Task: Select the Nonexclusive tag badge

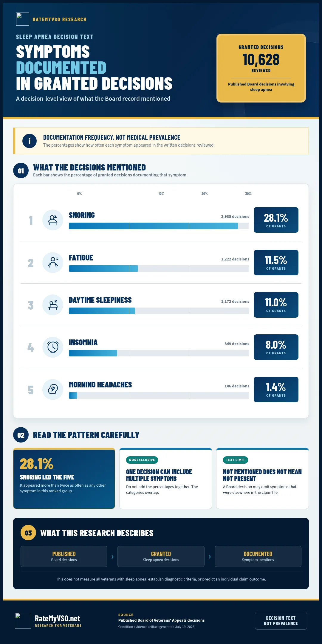Action: coord(142,460)
